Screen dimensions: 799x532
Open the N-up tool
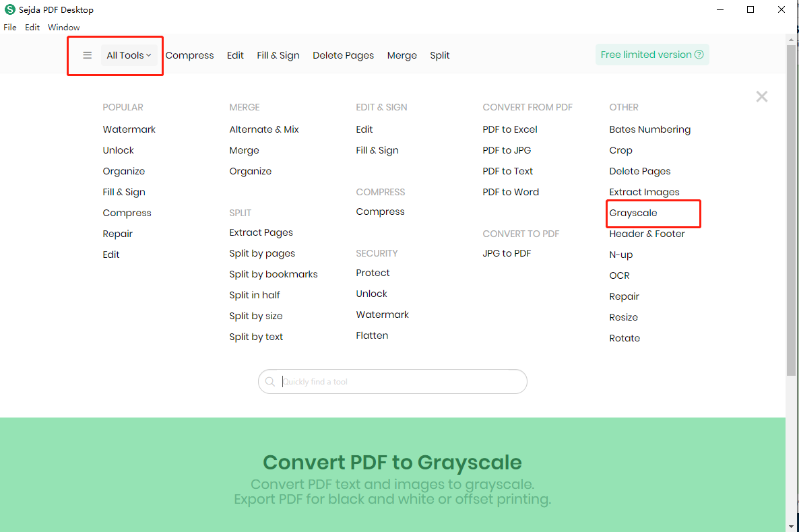pos(620,255)
